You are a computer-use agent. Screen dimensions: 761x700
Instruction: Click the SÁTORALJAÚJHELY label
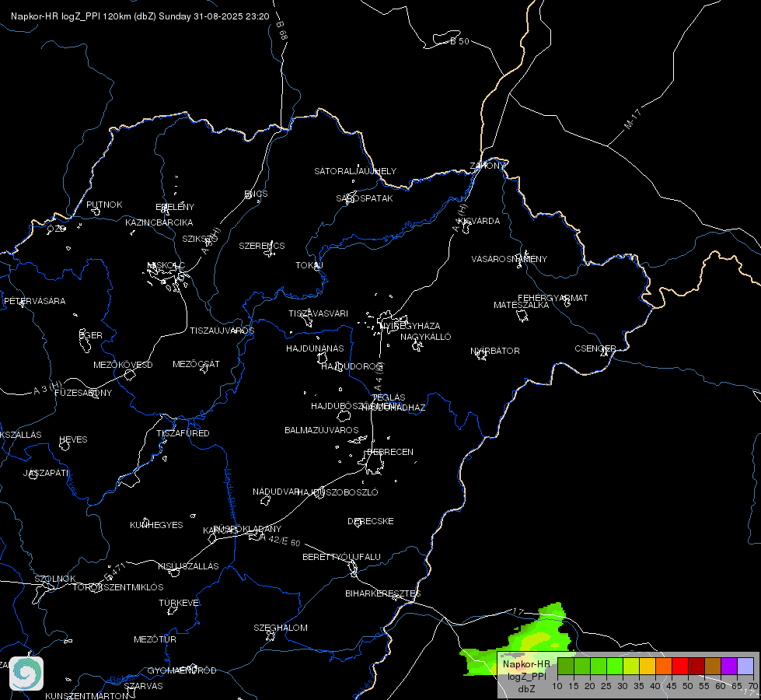point(355,171)
